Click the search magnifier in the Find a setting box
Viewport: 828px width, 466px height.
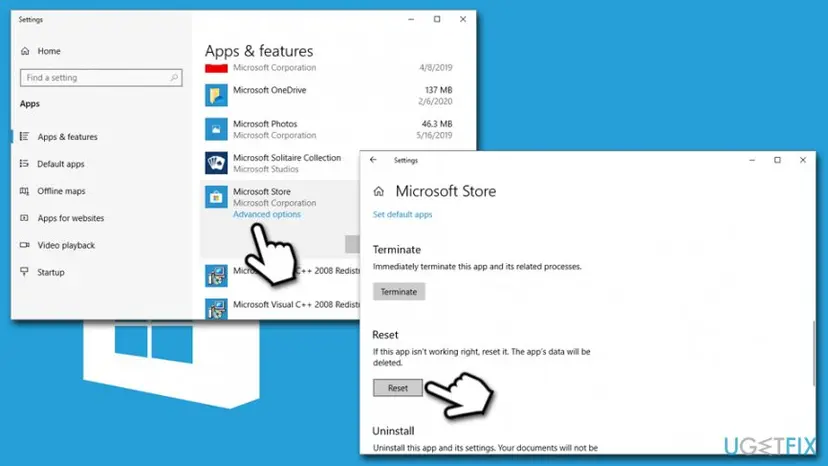click(174, 78)
